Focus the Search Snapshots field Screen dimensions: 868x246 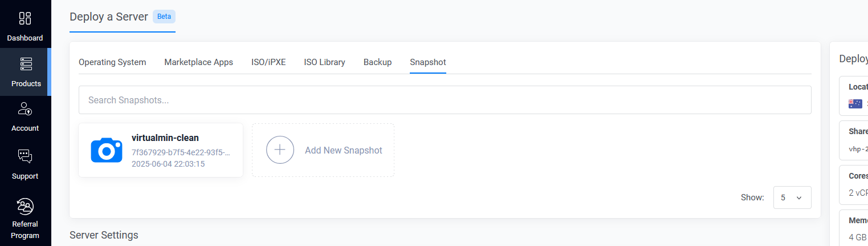coord(445,100)
